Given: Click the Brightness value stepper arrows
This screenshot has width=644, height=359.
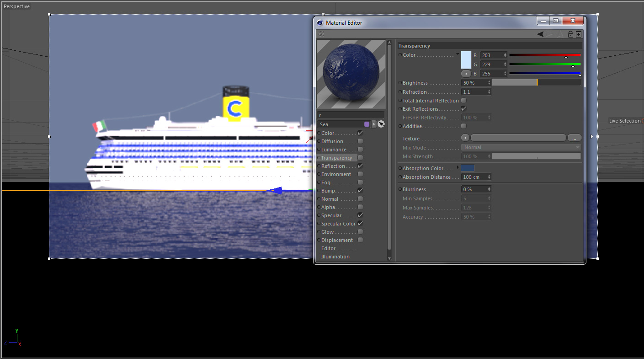Looking at the screenshot, I should coord(489,83).
